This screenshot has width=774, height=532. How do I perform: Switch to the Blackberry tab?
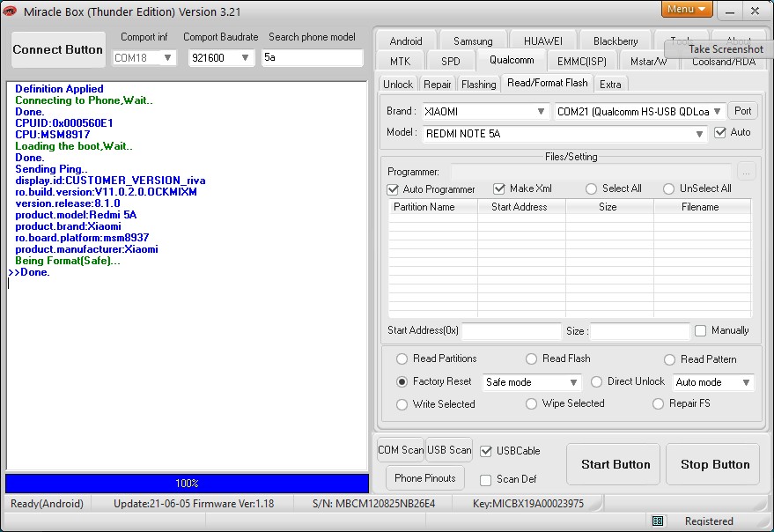coord(616,41)
